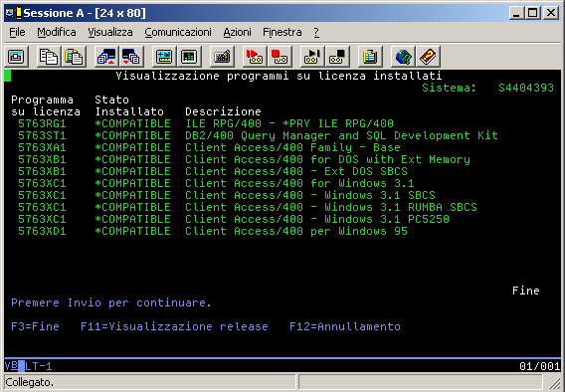Click the Receive file from host icon
The image size is (565, 392).
pos(131,57)
